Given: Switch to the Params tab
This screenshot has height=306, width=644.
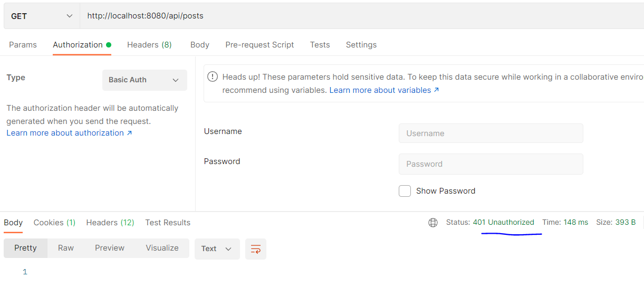Looking at the screenshot, I should click(23, 45).
